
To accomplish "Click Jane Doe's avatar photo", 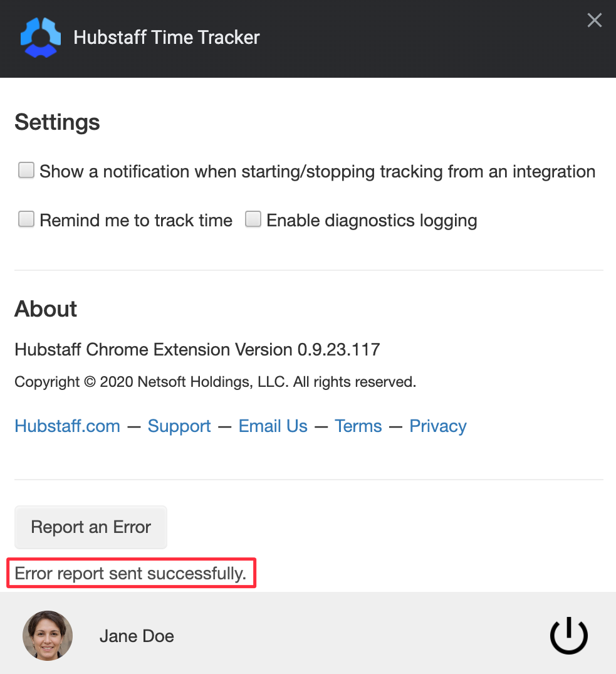I will tap(48, 635).
